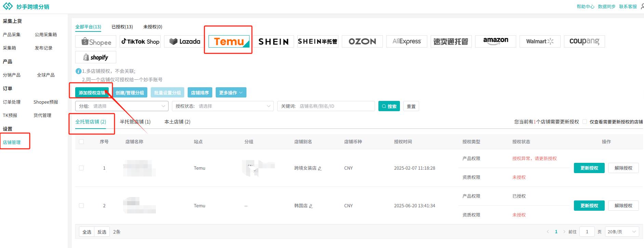Open the 半托管店铺 (1) tab
The height and width of the screenshot is (248, 644).
[x=135, y=122]
